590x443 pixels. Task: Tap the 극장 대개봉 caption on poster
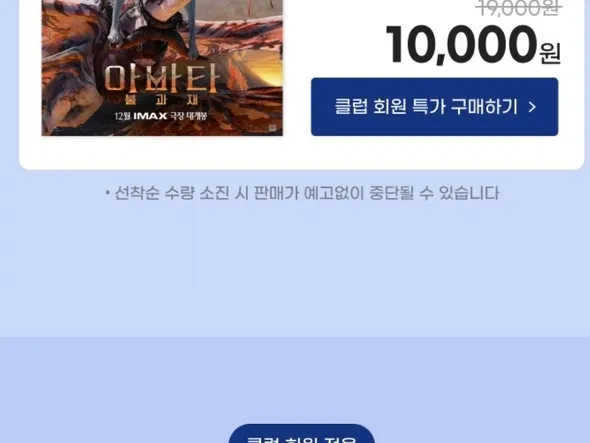pyautogui.click(x=188, y=116)
